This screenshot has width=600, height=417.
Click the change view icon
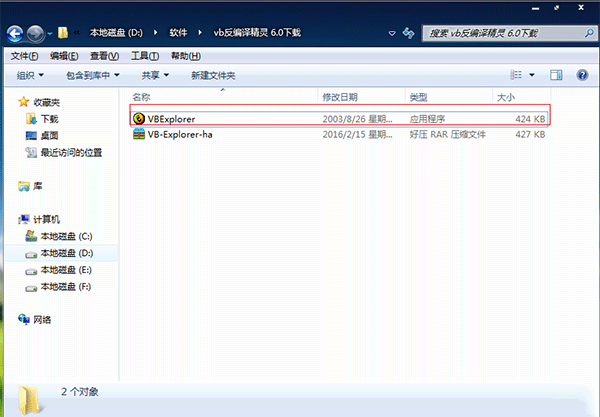(x=517, y=75)
